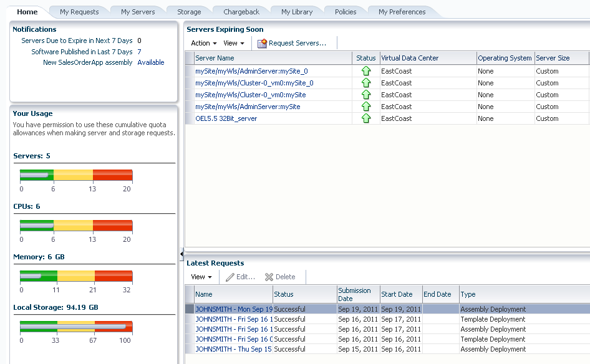Sort requests by End Date column
Image resolution: width=590 pixels, height=364 pixels.
tap(440, 294)
